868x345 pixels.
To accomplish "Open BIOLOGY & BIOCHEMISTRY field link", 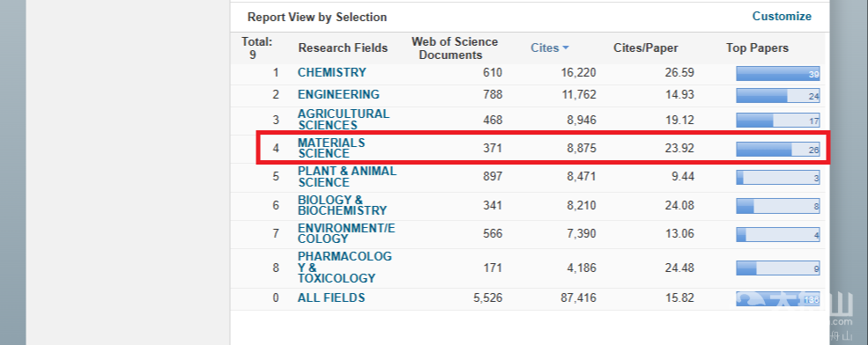I will (x=342, y=205).
